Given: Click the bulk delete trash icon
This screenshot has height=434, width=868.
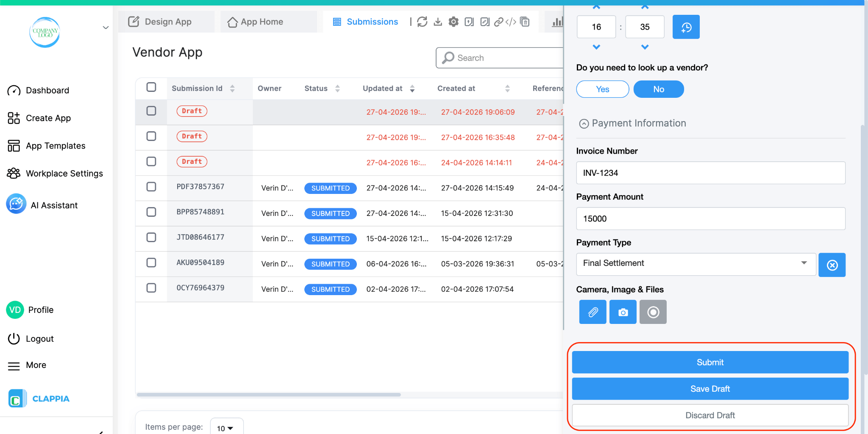Looking at the screenshot, I should pos(525,22).
